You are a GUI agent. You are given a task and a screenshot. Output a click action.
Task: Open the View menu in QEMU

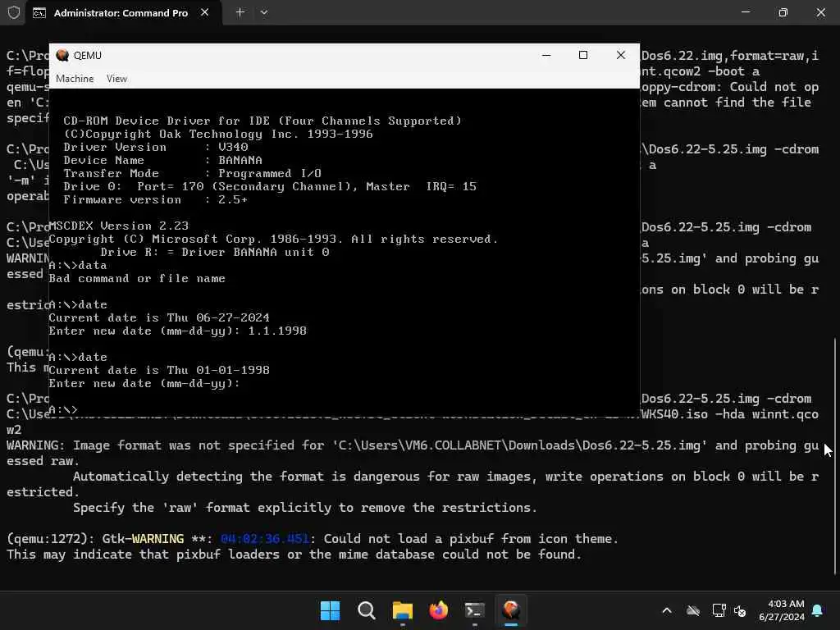point(116,79)
